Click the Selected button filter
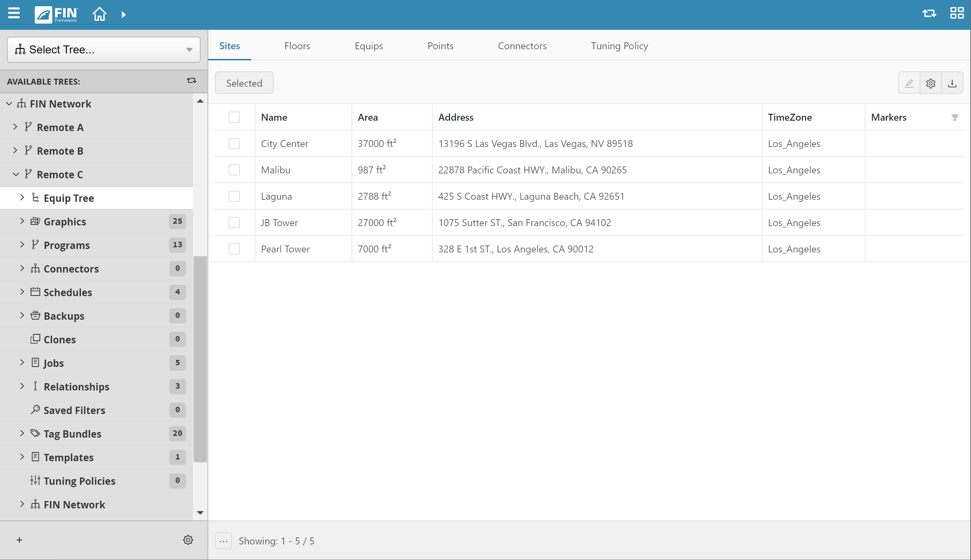The width and height of the screenshot is (971, 560). pyautogui.click(x=245, y=83)
